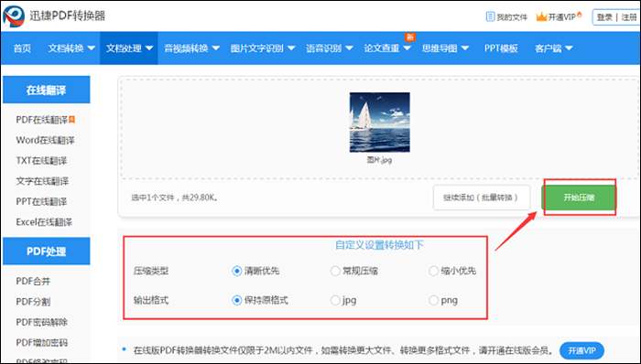Click the 选中1个文件，共29.80K text

click(x=175, y=198)
